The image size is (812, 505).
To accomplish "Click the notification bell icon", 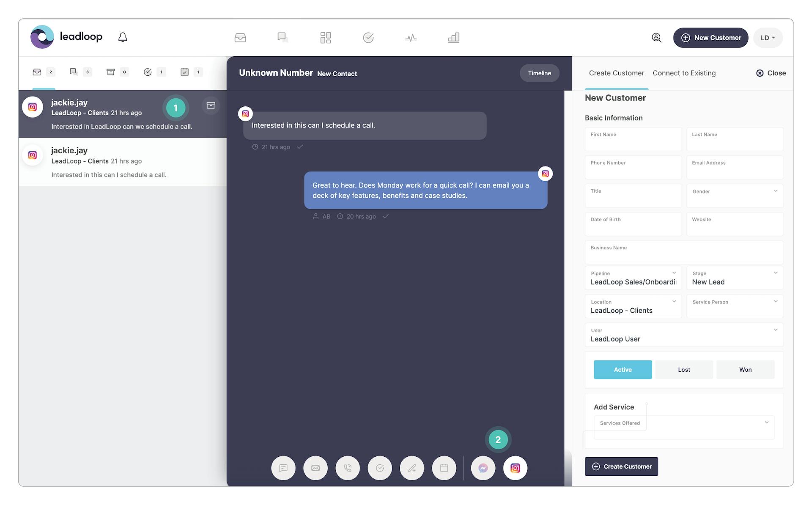I will coord(123,37).
